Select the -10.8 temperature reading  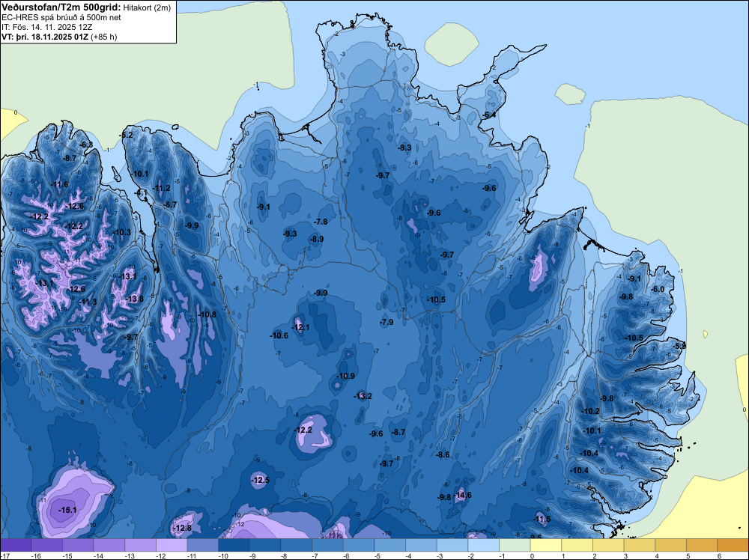pos(207,314)
